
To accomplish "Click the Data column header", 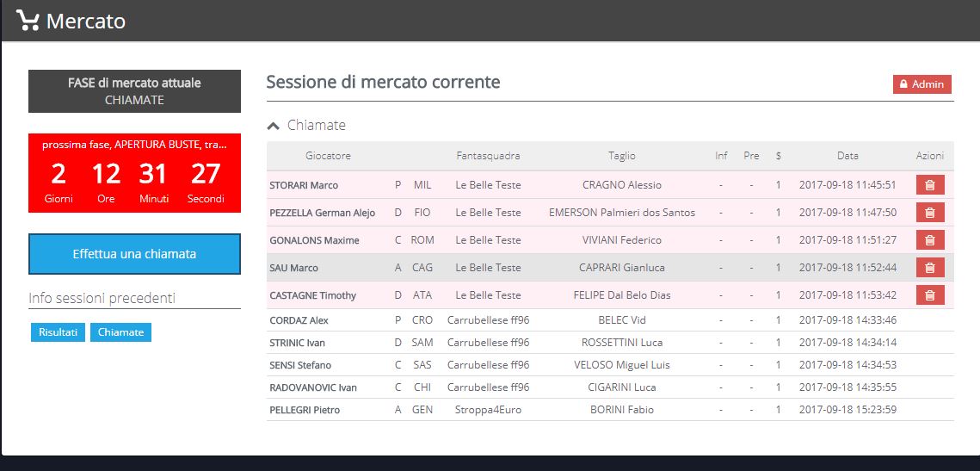I will click(847, 156).
